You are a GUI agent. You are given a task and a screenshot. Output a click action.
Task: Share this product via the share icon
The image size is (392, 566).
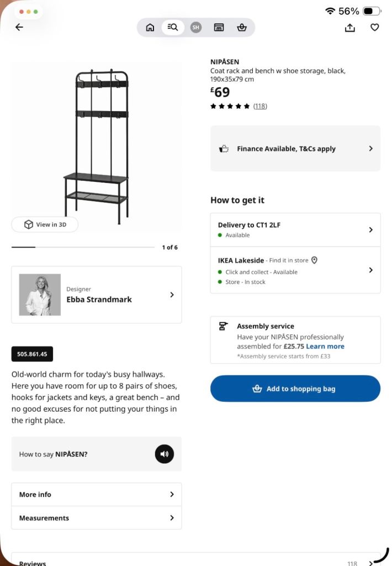coord(350,28)
